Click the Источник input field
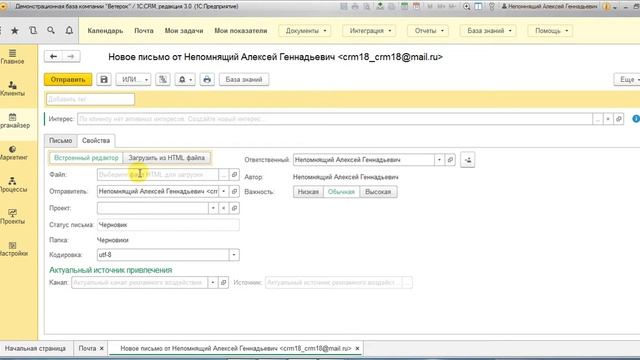Image resolution: width=640 pixels, height=360 pixels. click(333, 282)
